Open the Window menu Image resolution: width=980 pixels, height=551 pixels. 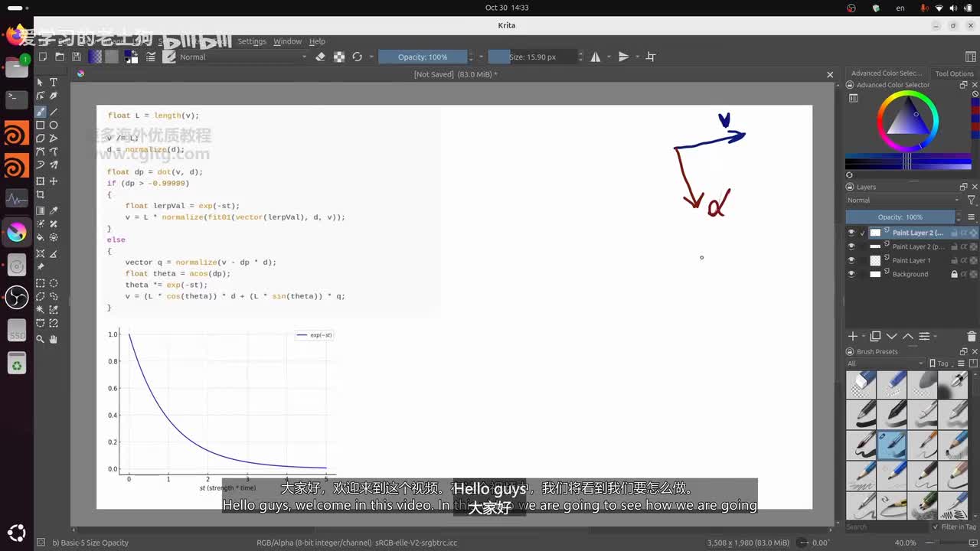coord(288,41)
